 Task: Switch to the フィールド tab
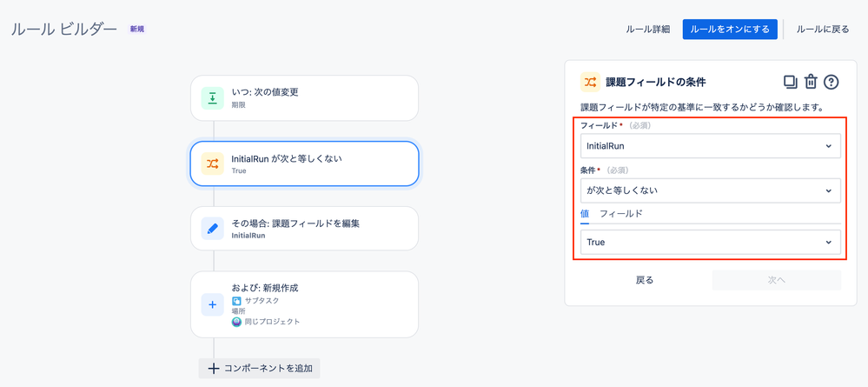coord(621,213)
